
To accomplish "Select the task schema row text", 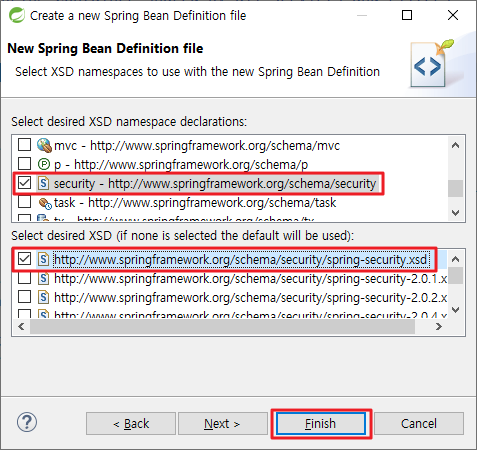I will click(x=195, y=203).
